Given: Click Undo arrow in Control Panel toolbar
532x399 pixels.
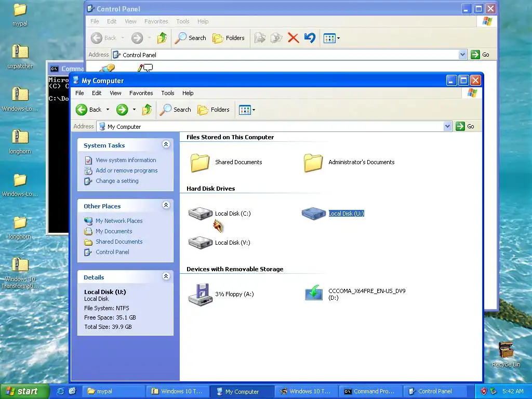Looking at the screenshot, I should (310, 38).
